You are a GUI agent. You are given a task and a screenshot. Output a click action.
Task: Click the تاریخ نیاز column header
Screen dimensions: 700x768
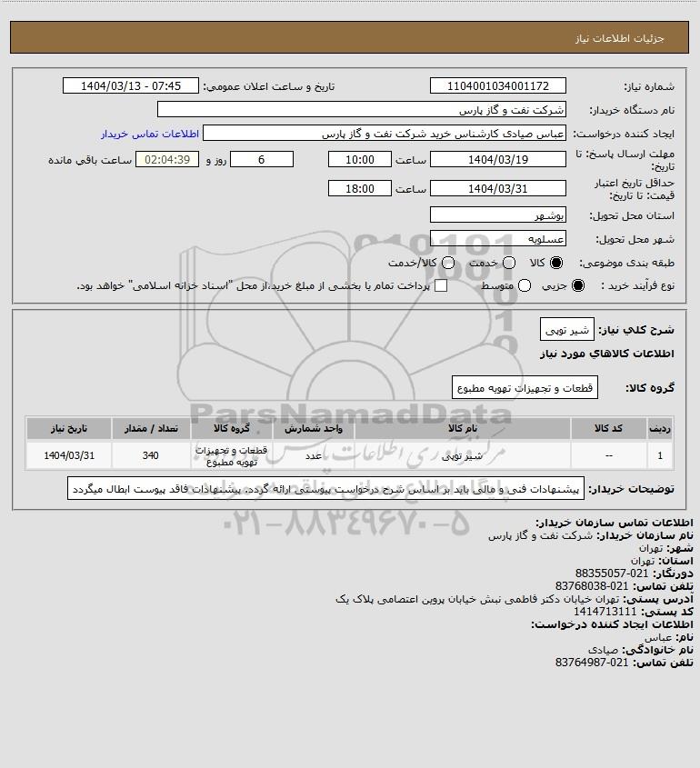(69, 429)
